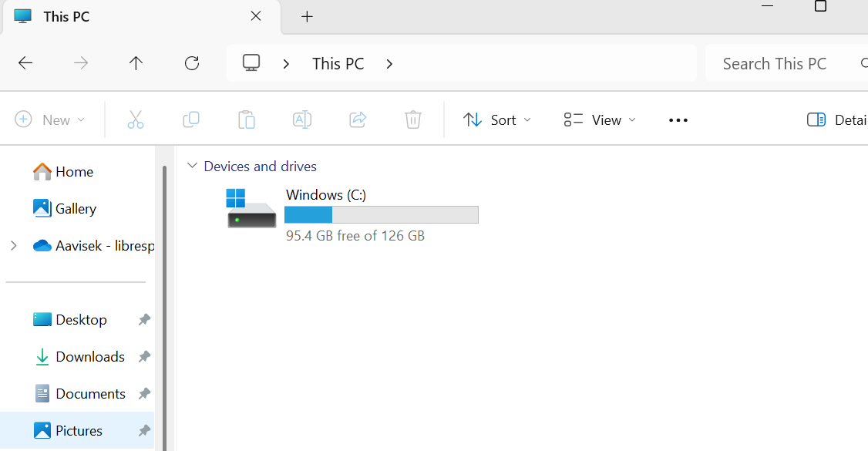Image resolution: width=868 pixels, height=451 pixels.
Task: Refresh the This PC view
Action: (x=191, y=64)
